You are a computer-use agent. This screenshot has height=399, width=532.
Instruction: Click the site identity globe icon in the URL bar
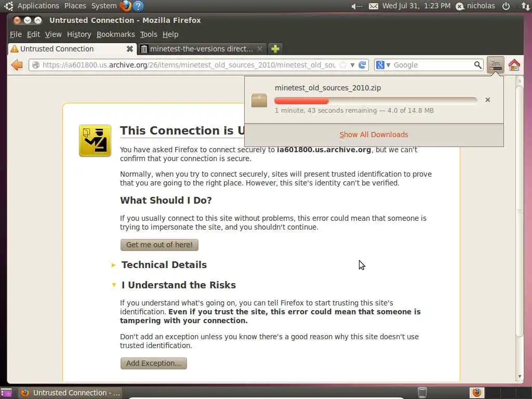click(36, 65)
